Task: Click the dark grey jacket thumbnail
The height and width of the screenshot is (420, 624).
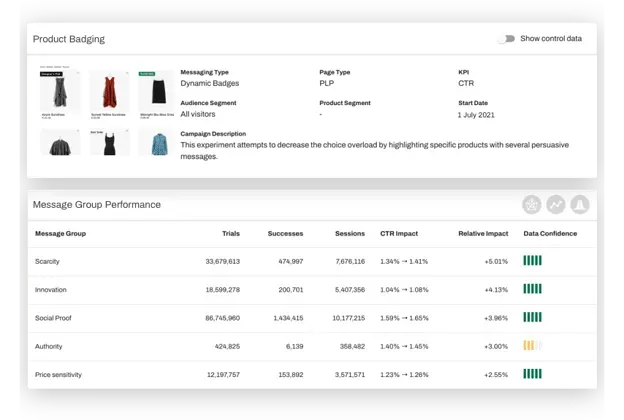Action: (60, 143)
